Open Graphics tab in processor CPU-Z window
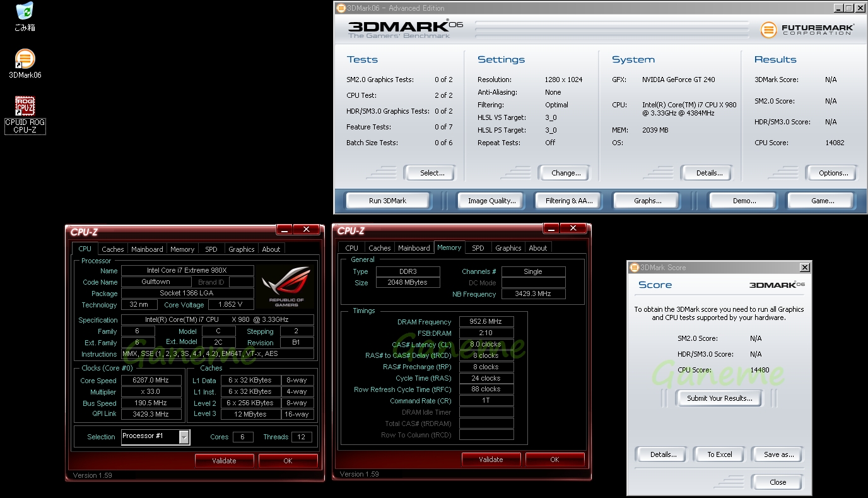This screenshot has width=868, height=498. click(x=242, y=249)
